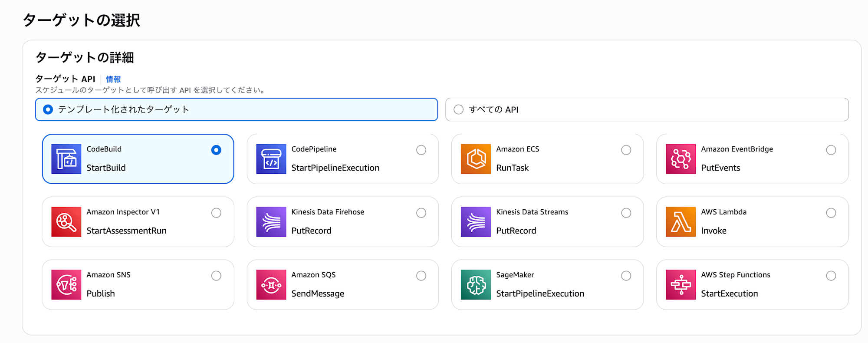Image resolution: width=868 pixels, height=343 pixels.
Task: Select the Amazon EventBridge radio button
Action: coord(831,150)
